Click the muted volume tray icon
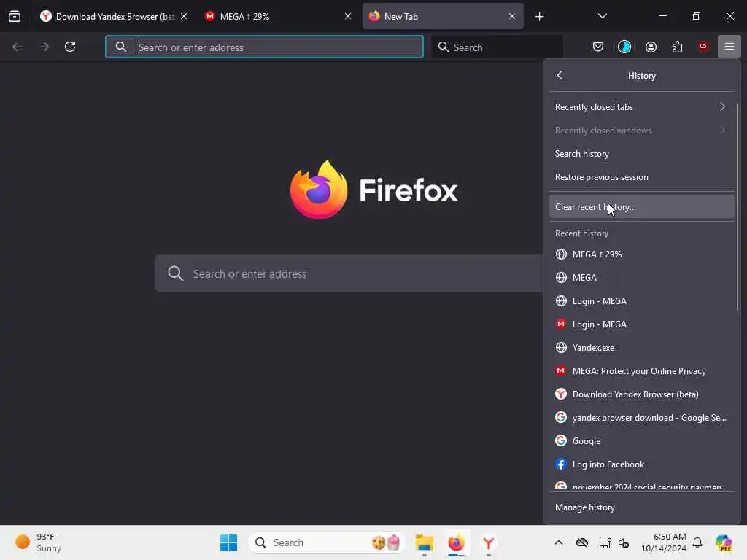This screenshot has width=747, height=560. tap(624, 542)
